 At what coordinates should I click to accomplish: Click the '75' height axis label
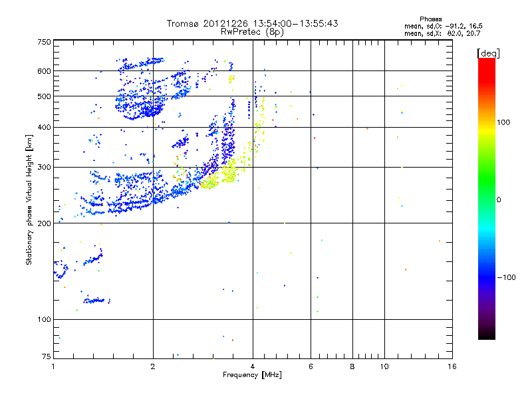point(47,356)
